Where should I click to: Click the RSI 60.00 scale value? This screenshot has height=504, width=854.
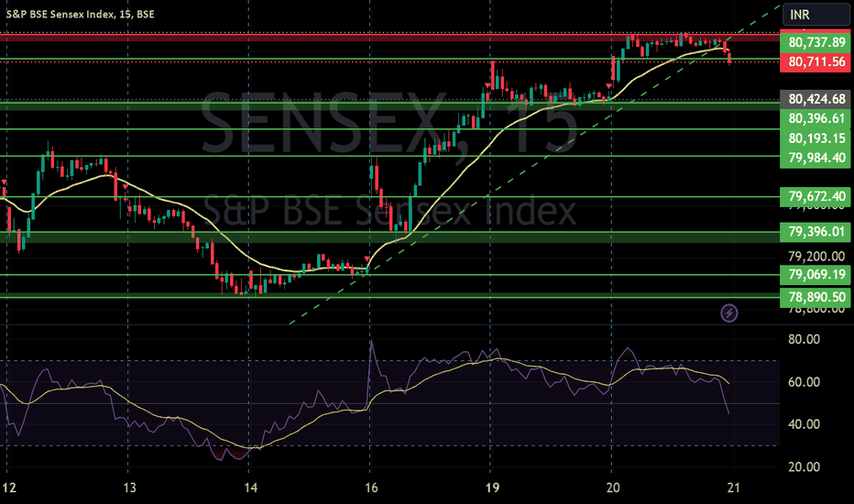click(804, 382)
